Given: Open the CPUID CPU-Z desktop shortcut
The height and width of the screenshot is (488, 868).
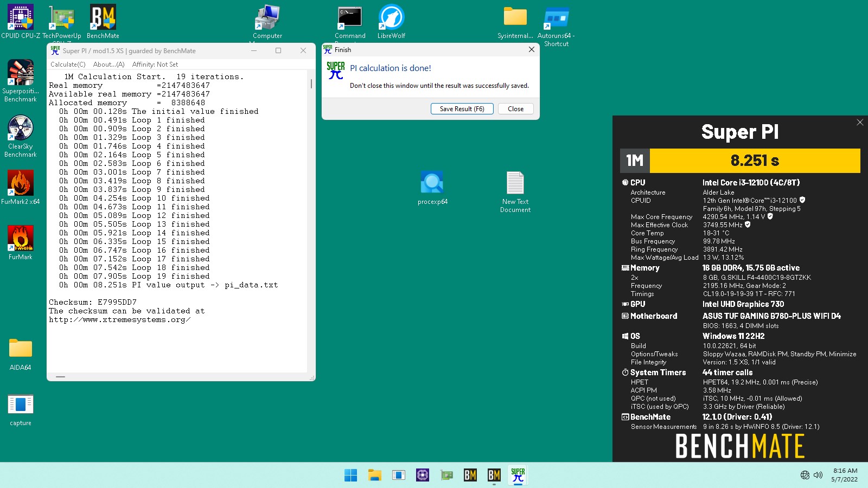Looking at the screenshot, I should [20, 22].
